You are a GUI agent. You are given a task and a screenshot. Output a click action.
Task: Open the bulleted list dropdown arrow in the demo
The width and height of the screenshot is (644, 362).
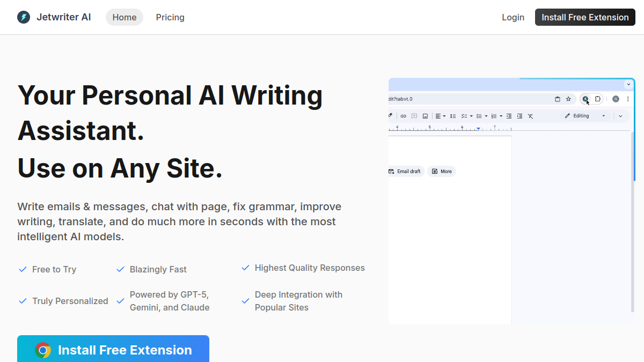coord(486,116)
